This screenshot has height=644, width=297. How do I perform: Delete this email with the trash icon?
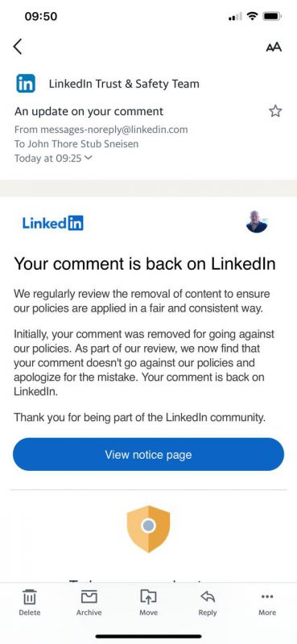pyautogui.click(x=30, y=603)
